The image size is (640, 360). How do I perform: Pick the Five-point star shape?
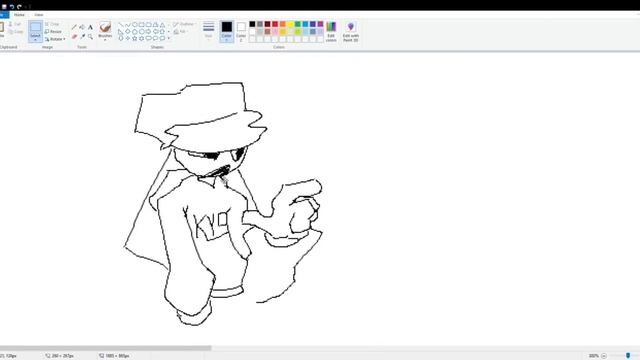point(135,38)
